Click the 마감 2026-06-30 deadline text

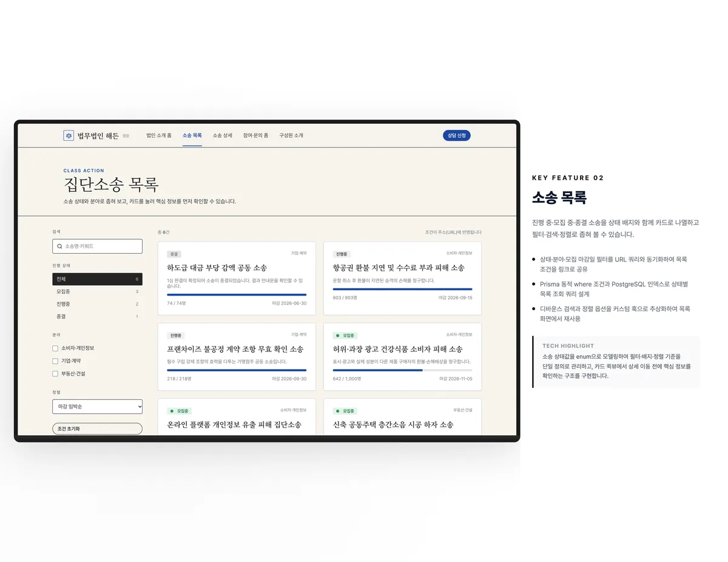289,303
